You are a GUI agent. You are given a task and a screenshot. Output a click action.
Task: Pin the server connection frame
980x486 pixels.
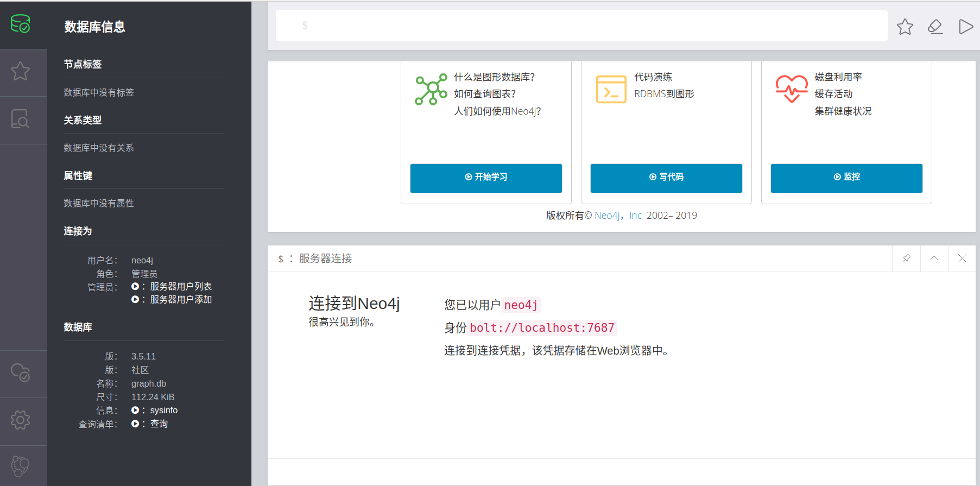point(906,258)
